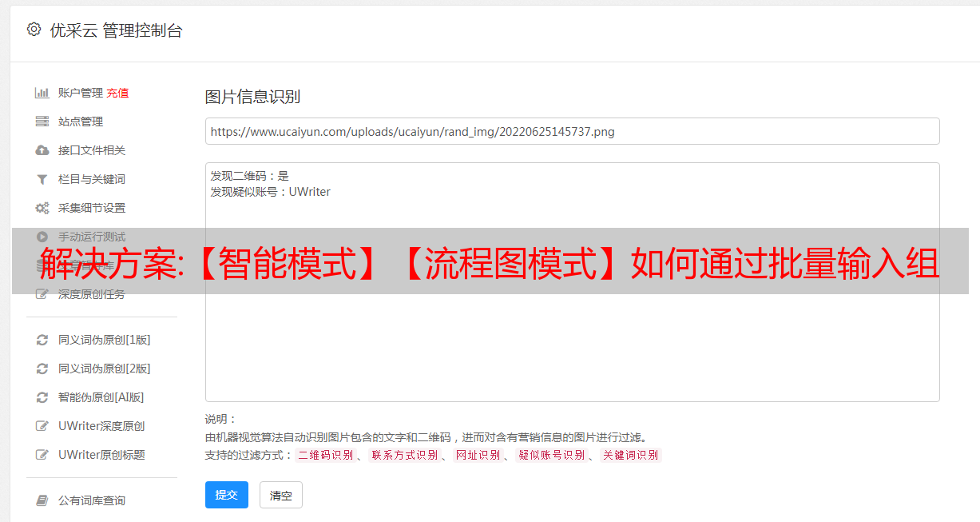980x522 pixels.
Task: Click the book icon for 公有词库查询
Action: tap(42, 500)
